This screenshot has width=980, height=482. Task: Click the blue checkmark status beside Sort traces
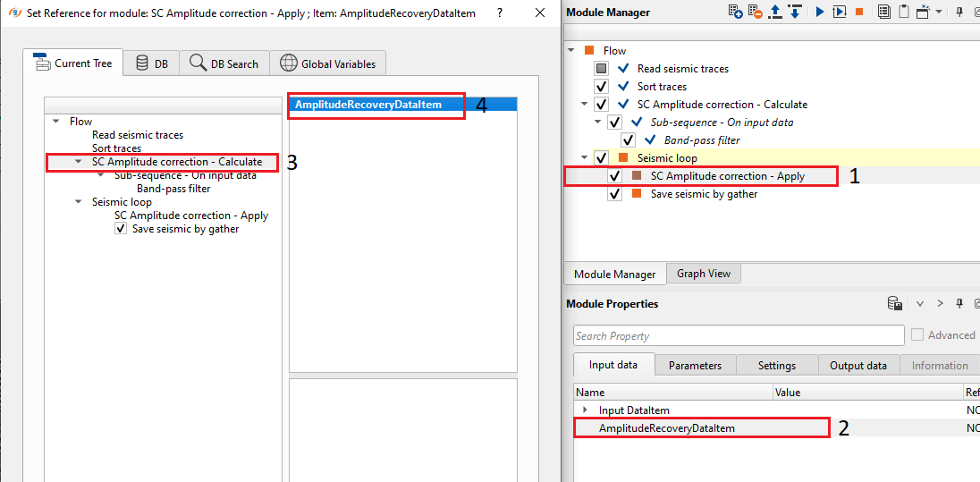pos(622,86)
